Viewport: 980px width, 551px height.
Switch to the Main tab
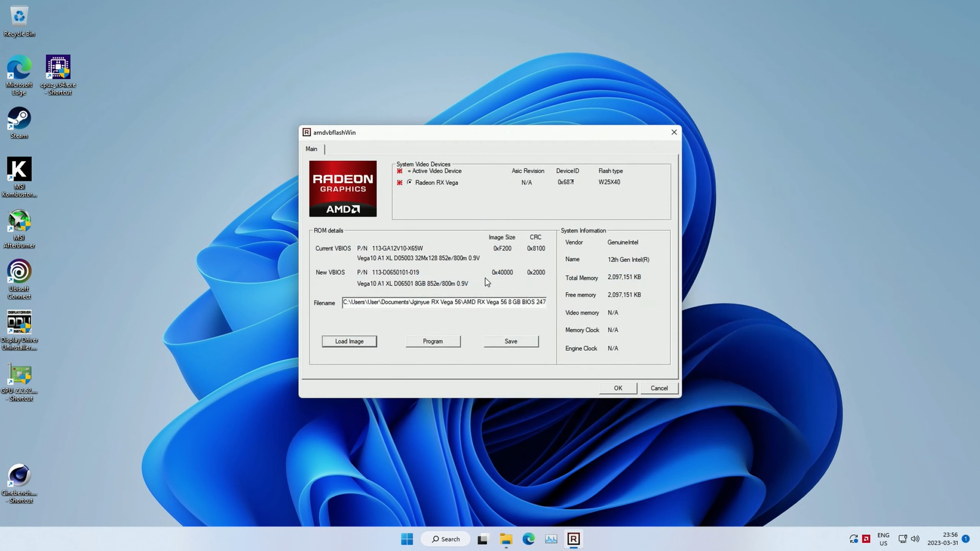pyautogui.click(x=312, y=149)
